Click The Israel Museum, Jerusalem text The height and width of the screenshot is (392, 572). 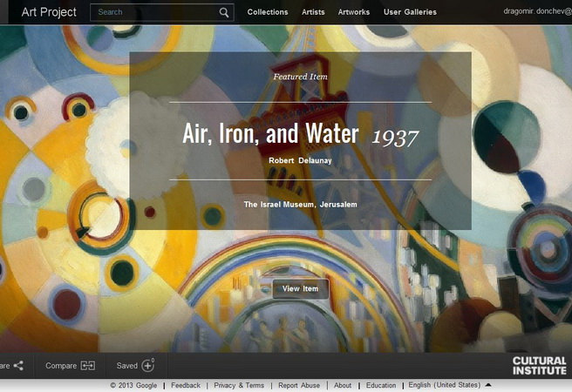click(x=300, y=205)
